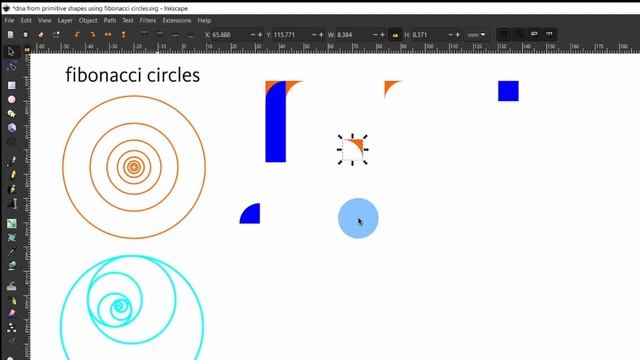The height and width of the screenshot is (360, 640).
Task: Select the Ellipse/Circle tool
Action: pyautogui.click(x=11, y=100)
